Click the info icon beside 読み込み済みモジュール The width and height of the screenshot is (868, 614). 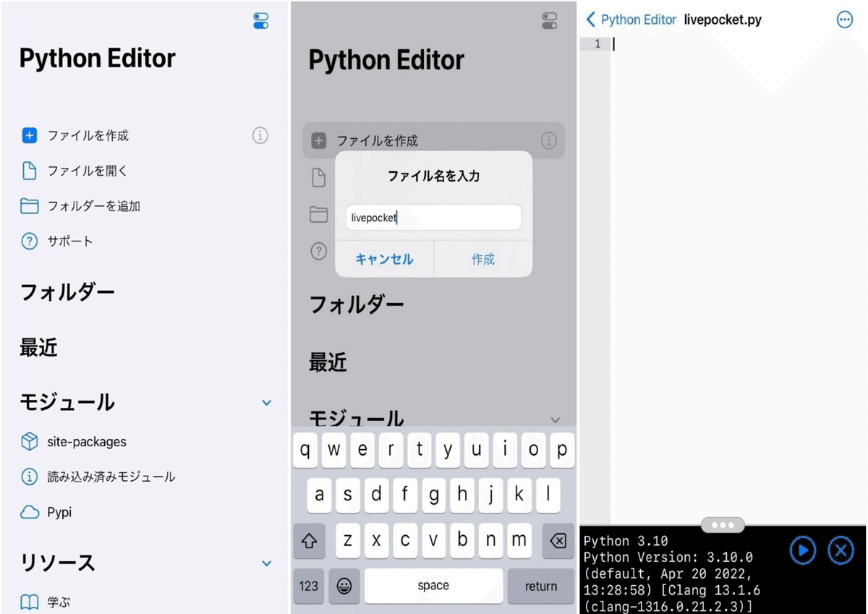[30, 477]
